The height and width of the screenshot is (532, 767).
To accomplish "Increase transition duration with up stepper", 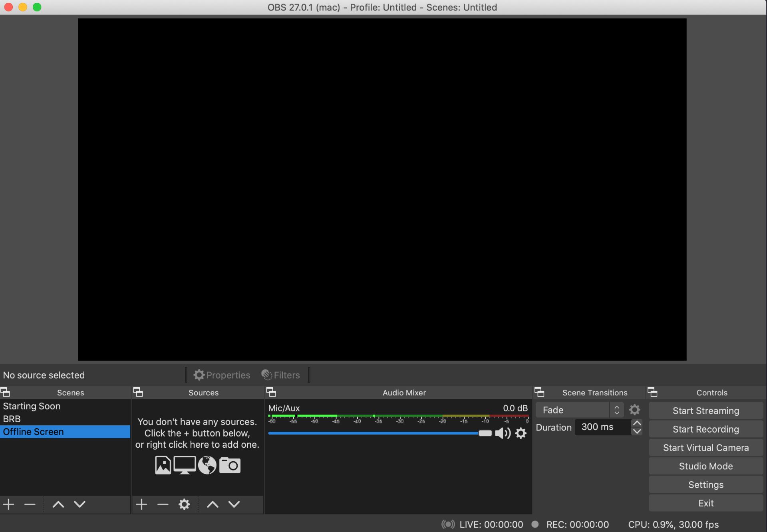I will (x=637, y=423).
